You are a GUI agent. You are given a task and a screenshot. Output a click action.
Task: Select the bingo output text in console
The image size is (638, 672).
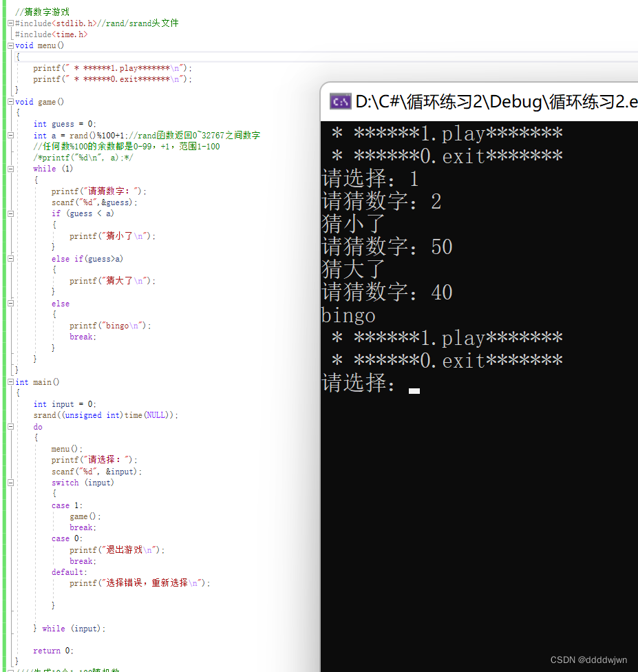pos(348,315)
